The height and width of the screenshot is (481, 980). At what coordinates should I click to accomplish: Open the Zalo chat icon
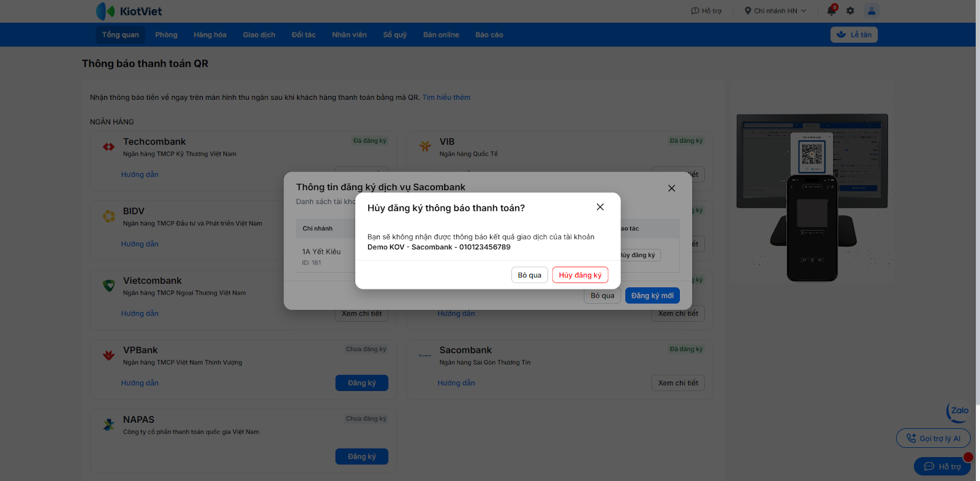tap(959, 412)
